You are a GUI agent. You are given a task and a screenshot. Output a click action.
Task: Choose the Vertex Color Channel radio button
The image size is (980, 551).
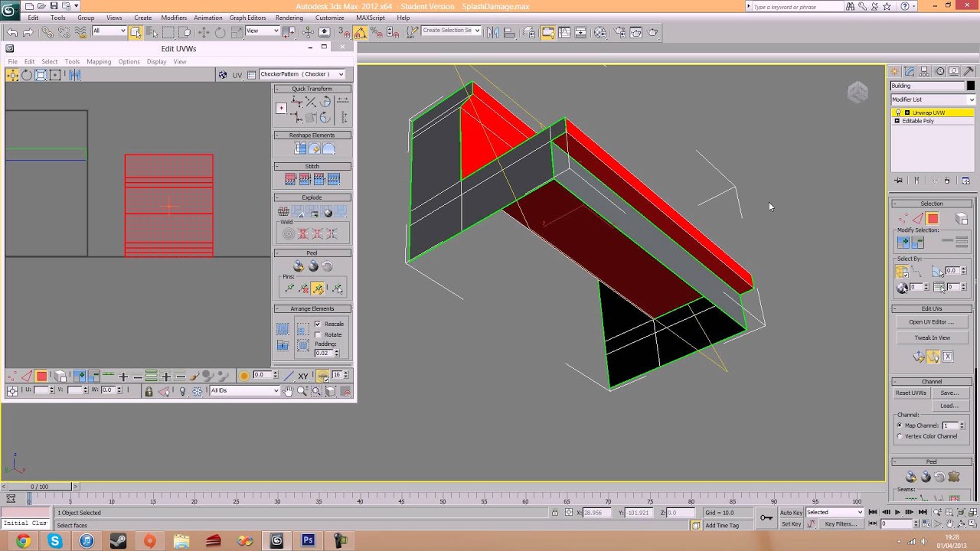(900, 436)
